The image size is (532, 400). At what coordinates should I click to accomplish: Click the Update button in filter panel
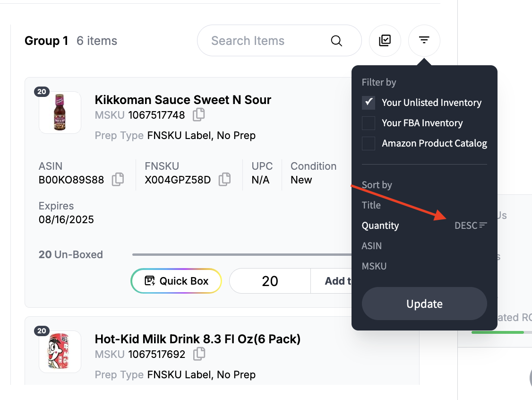(x=424, y=304)
